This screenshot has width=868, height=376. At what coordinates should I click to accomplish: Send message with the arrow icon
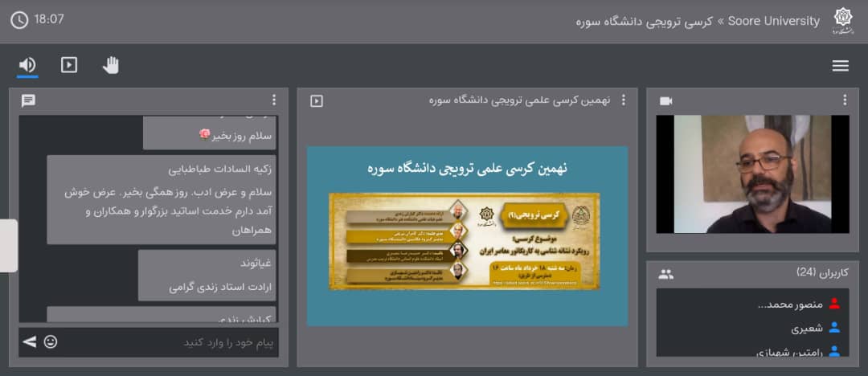30,341
